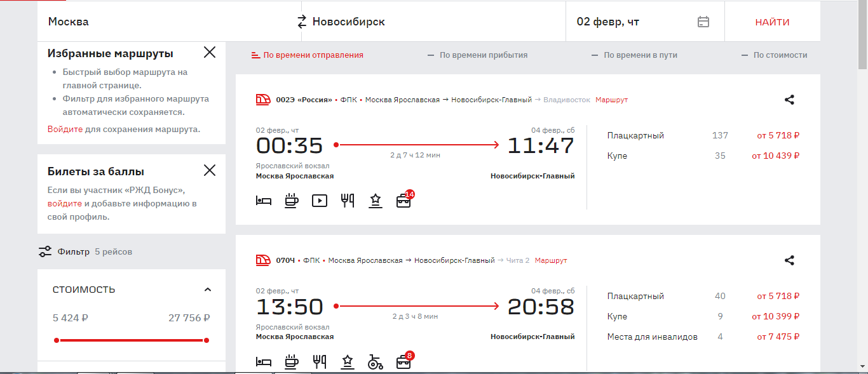Click travel duration 2 д 7 ч 12 мин
The image size is (868, 374).
(416, 155)
